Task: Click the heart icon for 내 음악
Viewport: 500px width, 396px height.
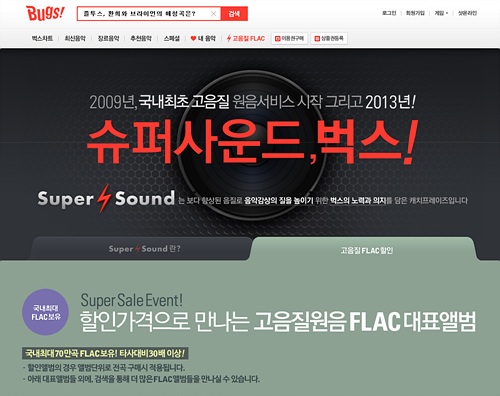Action: 193,39
